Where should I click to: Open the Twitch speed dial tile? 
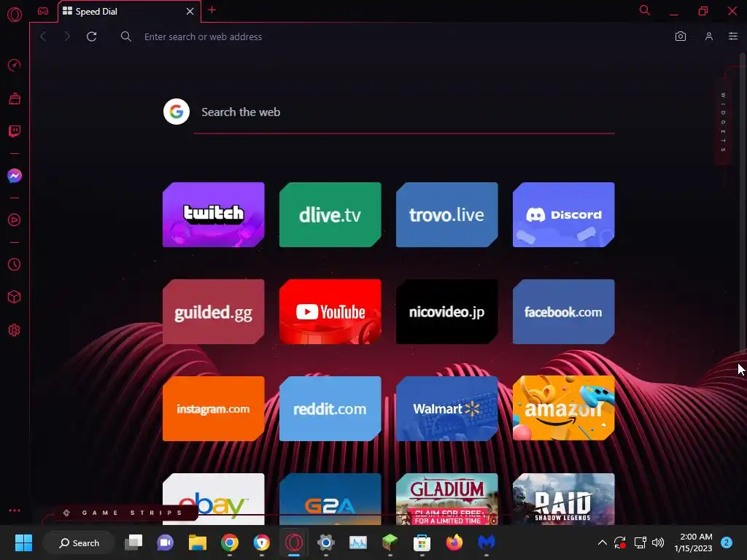(214, 215)
